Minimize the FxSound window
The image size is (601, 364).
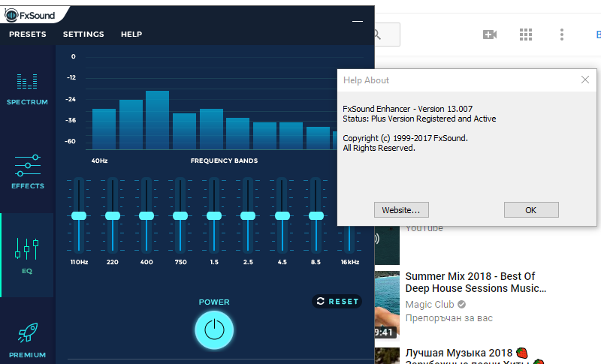[358, 22]
